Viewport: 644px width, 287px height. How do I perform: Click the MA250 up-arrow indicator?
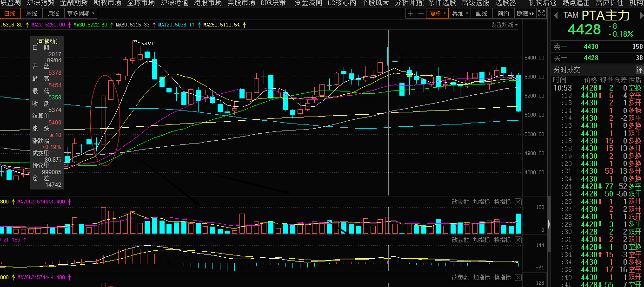pos(244,25)
